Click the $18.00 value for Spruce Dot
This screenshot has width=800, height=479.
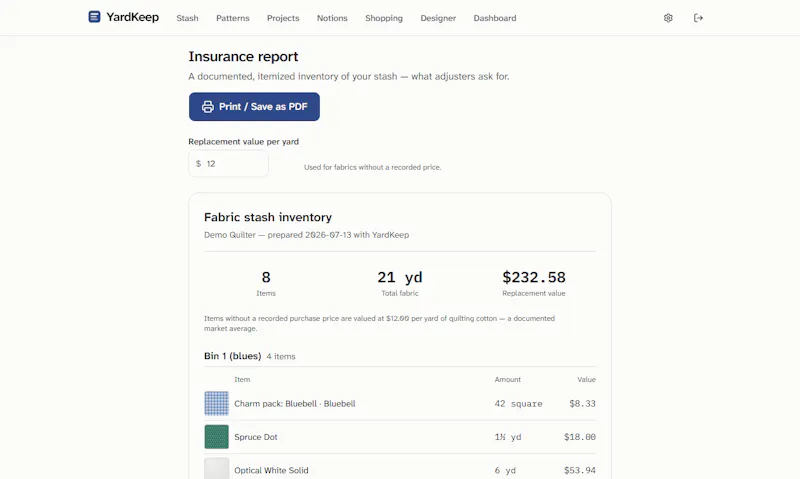coord(580,437)
